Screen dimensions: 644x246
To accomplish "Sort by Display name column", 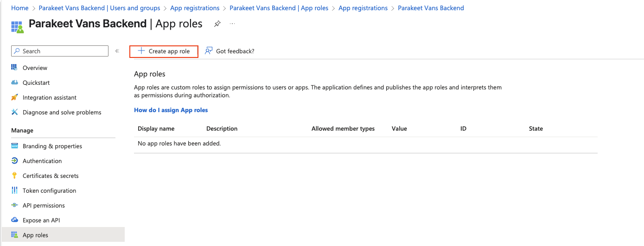I will (x=156, y=128).
